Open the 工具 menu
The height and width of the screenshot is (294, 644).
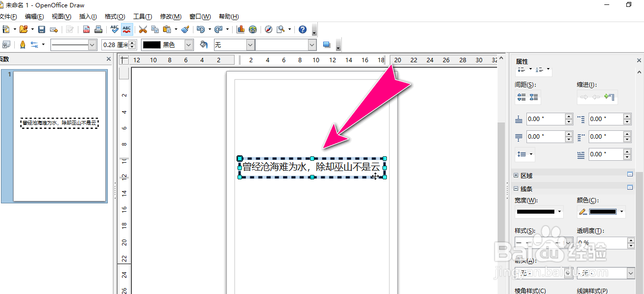(142, 16)
